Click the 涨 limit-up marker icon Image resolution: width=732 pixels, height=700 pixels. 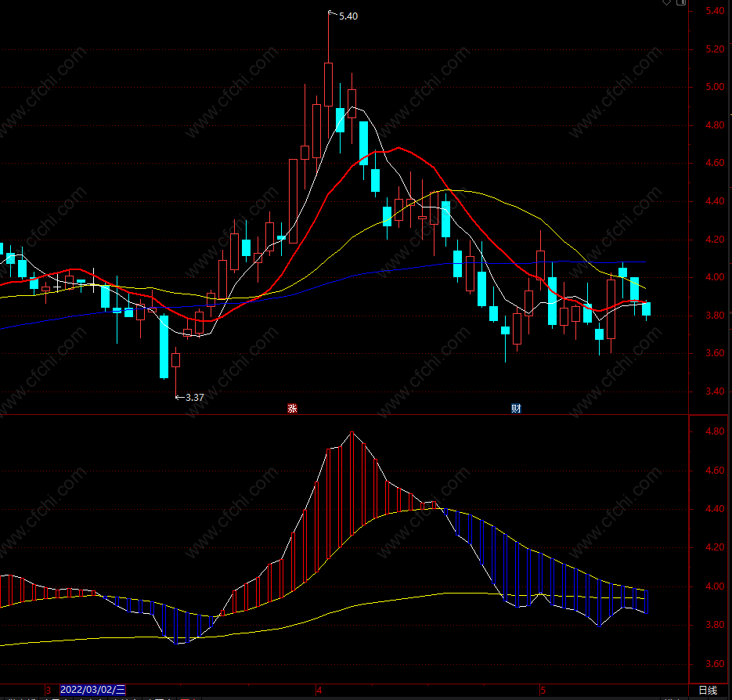(292, 409)
